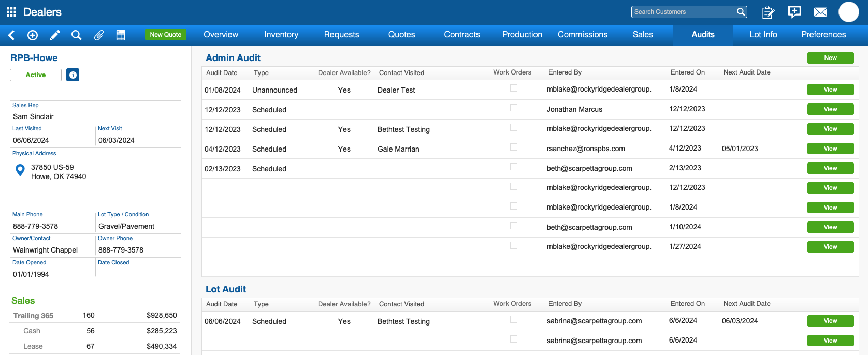This screenshot has height=355, width=868.
Task: View the Jonathan Marcus audit row
Action: point(830,109)
